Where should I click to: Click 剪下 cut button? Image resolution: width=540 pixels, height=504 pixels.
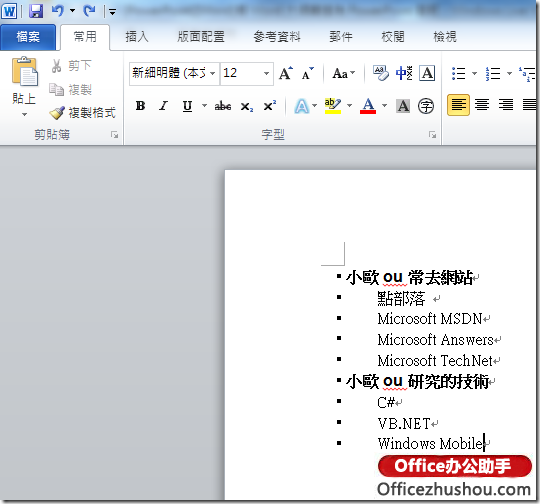pos(71,65)
